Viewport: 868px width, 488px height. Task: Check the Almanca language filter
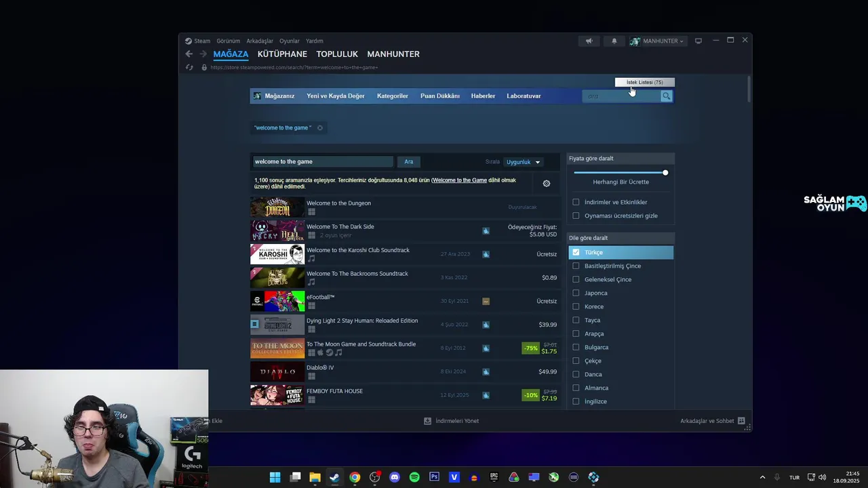(x=576, y=388)
